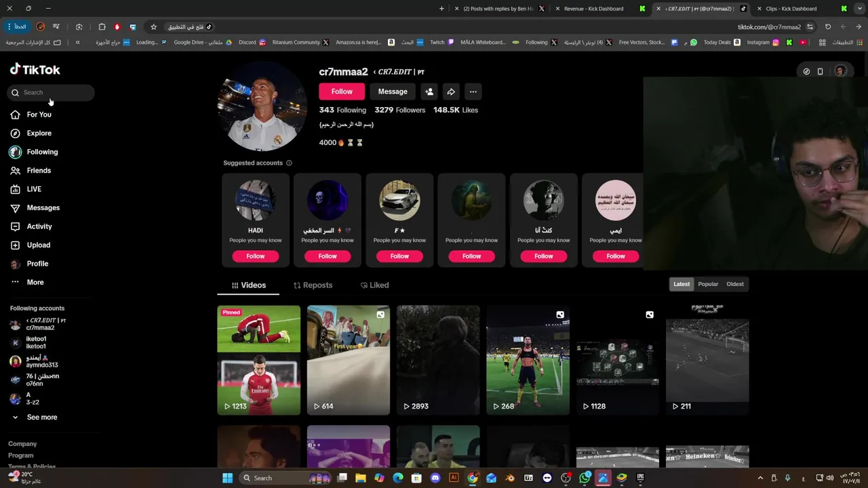Click the add-friend person icon
Viewport: 868px width, 488px height.
click(x=429, y=91)
